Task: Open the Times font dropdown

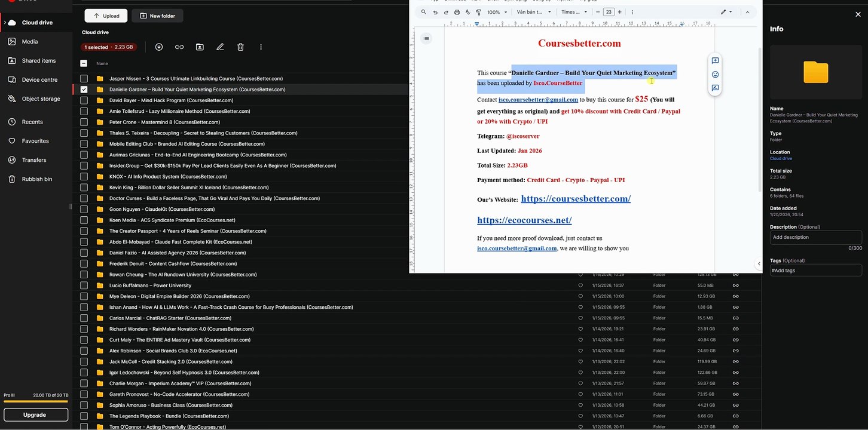Action: point(575,12)
